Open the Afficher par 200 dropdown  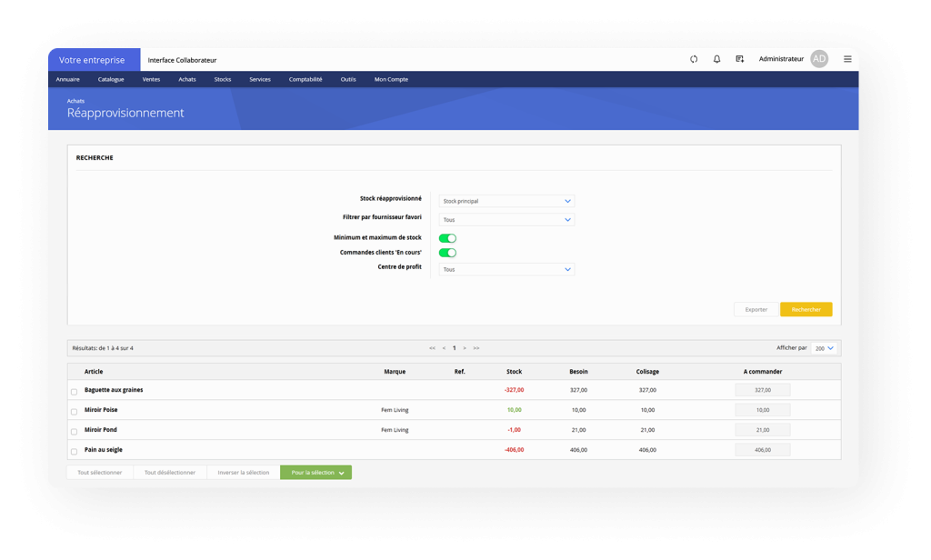(826, 348)
